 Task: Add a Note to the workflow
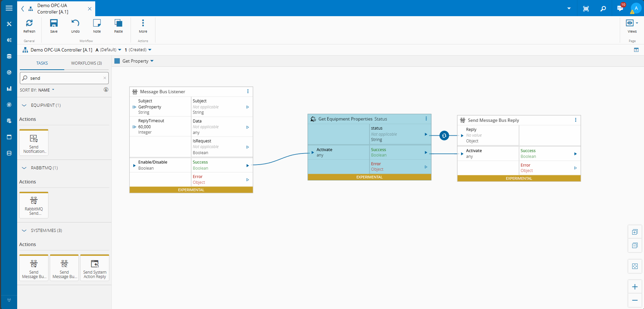(97, 26)
